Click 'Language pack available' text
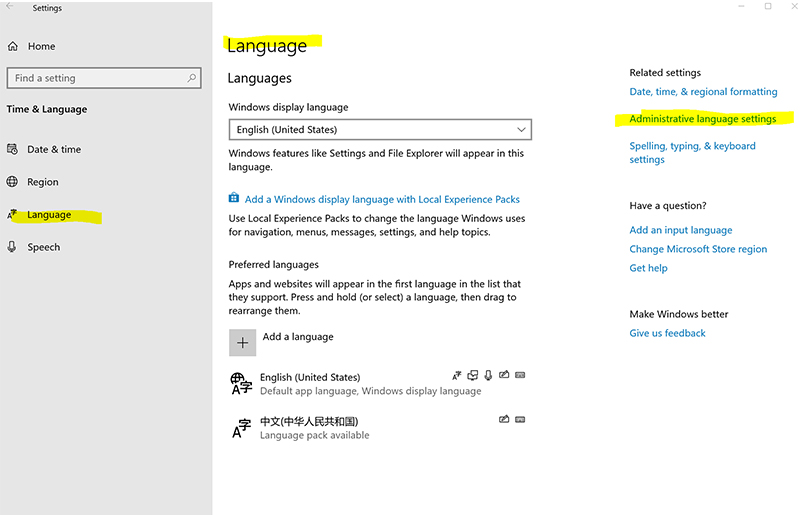Viewport: 800px width, 515px height. coord(315,435)
